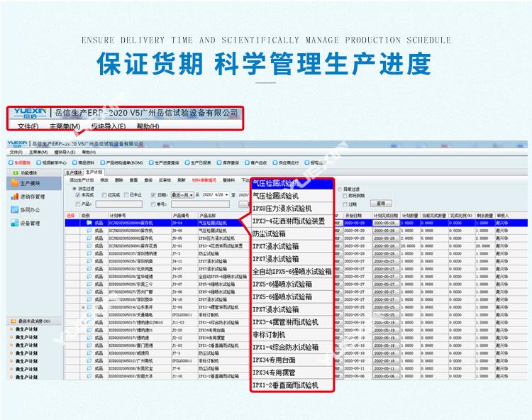The height and width of the screenshot is (420, 532).
Task: Open the 文件(F) menu in the ERP window
Action: click(16, 153)
